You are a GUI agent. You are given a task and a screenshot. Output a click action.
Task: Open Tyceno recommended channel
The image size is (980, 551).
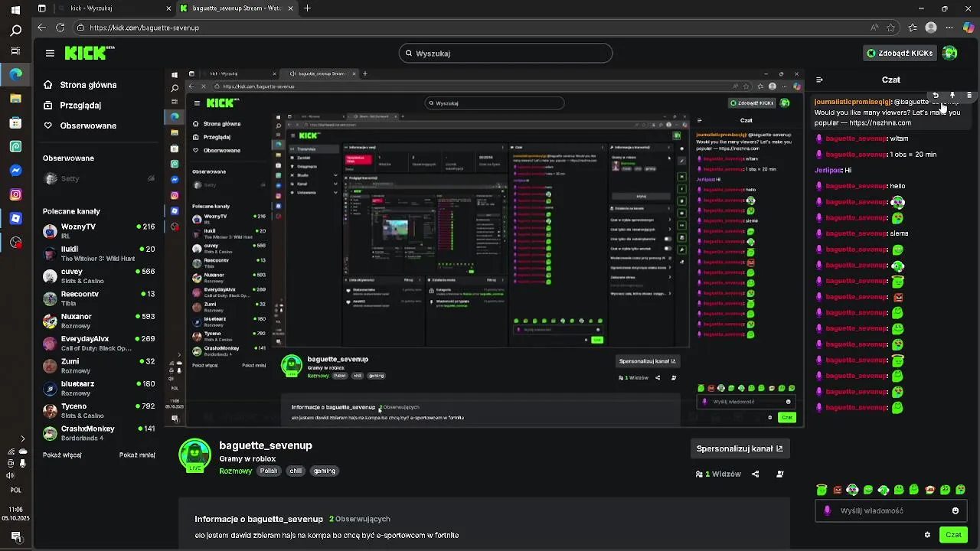100,410
